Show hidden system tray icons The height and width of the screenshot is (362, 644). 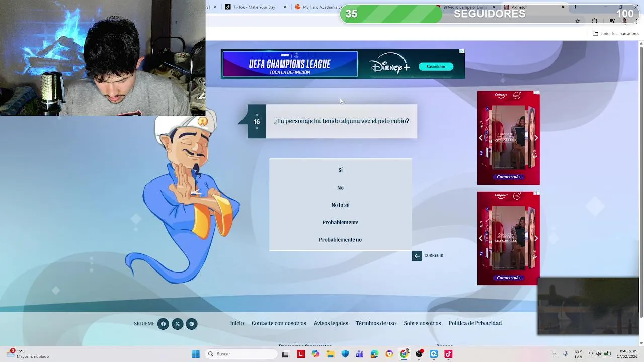click(554, 354)
